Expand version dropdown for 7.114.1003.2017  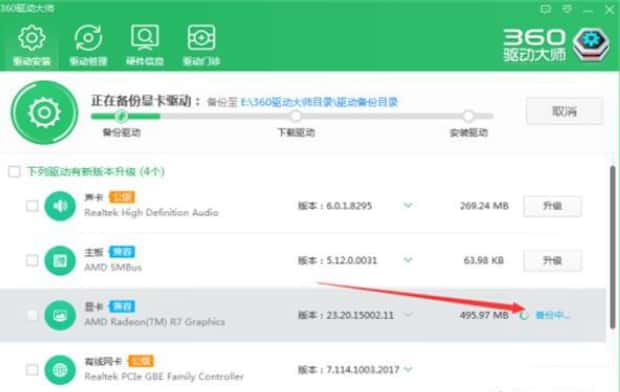point(408,369)
